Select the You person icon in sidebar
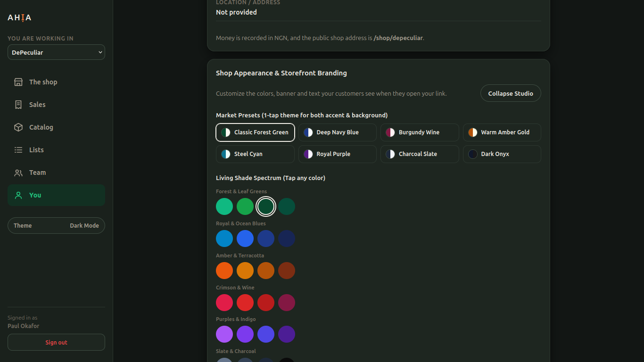 tap(18, 195)
